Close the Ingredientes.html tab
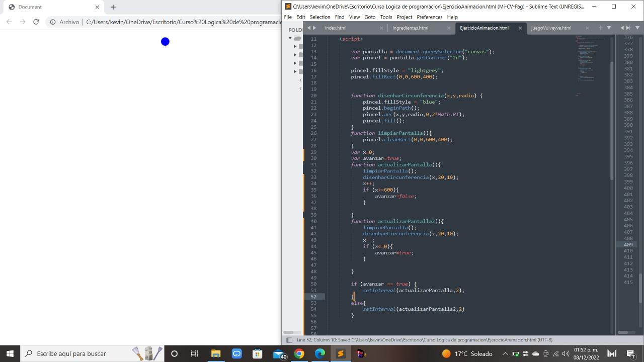644x362 pixels. (x=449, y=28)
